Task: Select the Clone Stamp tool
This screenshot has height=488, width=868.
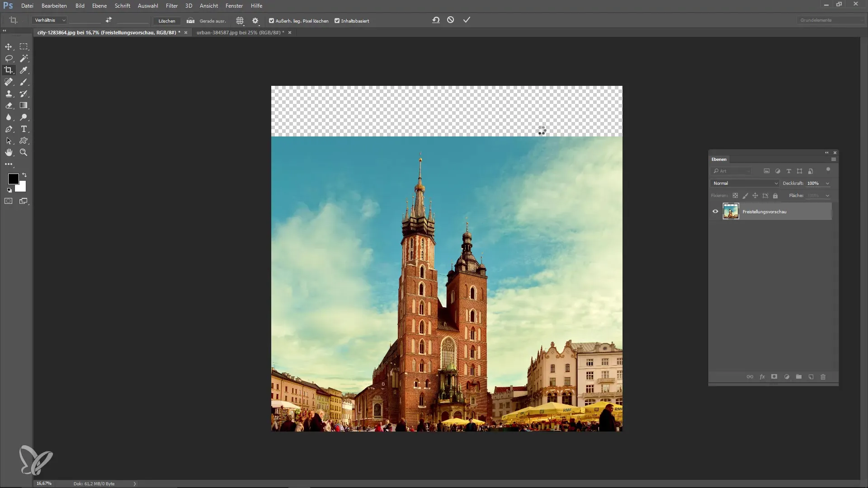Action: (9, 94)
